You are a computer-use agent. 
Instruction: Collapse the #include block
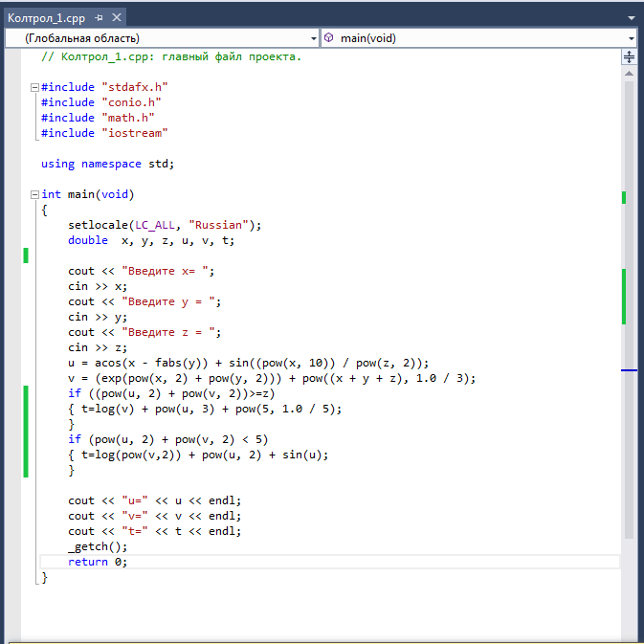[x=34, y=87]
